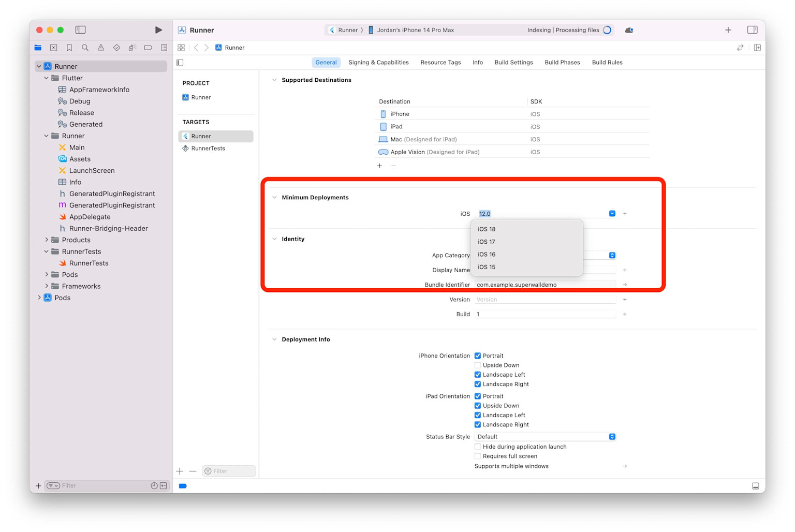This screenshot has width=795, height=532.
Task: Collapse the Deployment Info section
Action: tap(274, 339)
